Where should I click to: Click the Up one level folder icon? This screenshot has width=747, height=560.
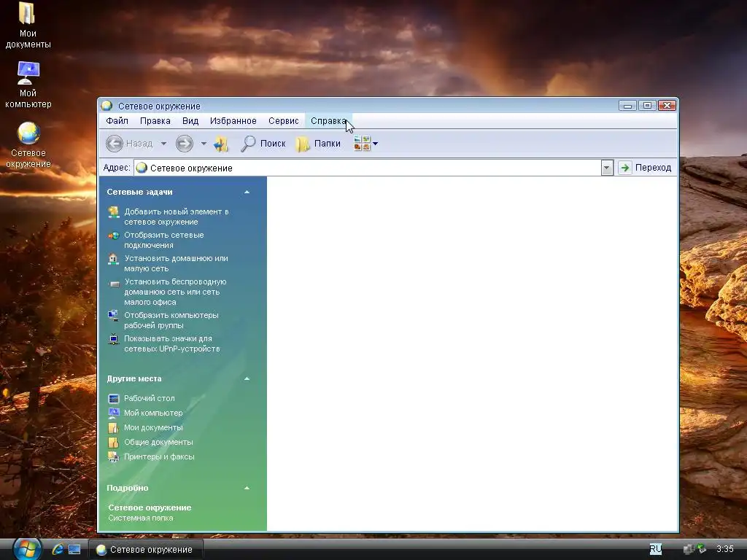(x=220, y=144)
